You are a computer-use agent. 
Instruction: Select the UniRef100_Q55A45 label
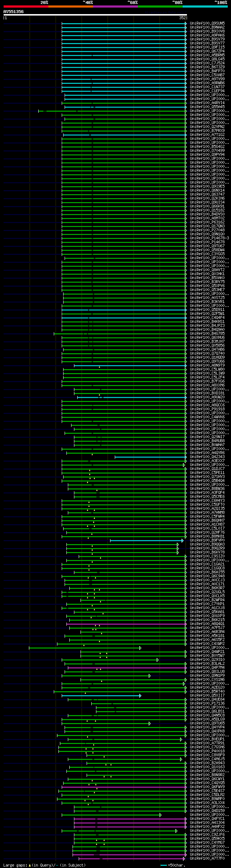point(207,107)
